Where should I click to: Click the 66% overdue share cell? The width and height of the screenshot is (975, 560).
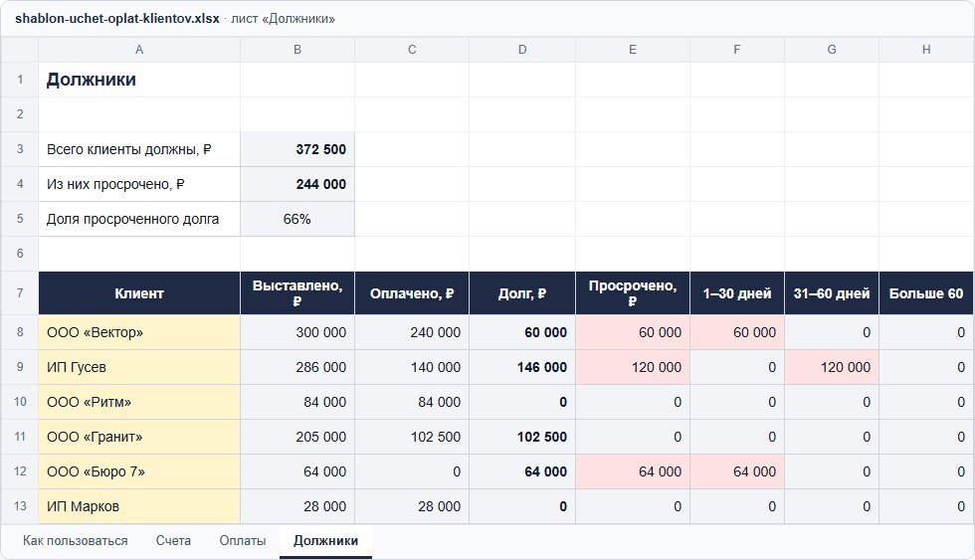[297, 219]
